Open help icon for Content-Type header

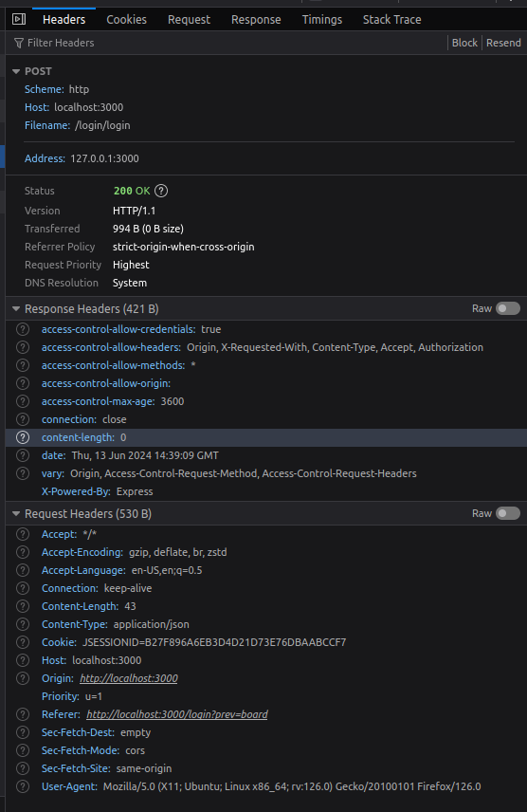pyautogui.click(x=23, y=624)
